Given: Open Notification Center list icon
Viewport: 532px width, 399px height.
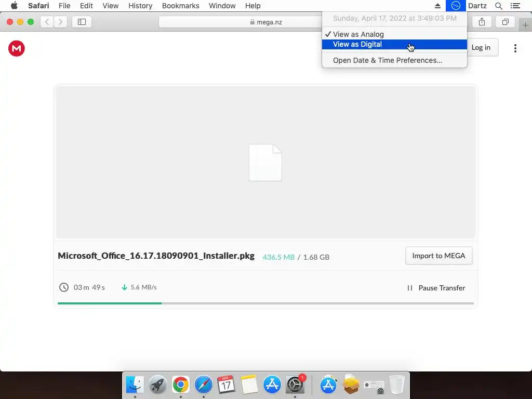Looking at the screenshot, I should pyautogui.click(x=515, y=6).
